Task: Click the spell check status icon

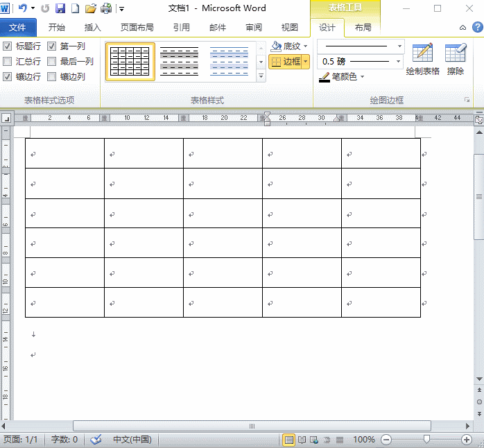Action: click(96, 440)
